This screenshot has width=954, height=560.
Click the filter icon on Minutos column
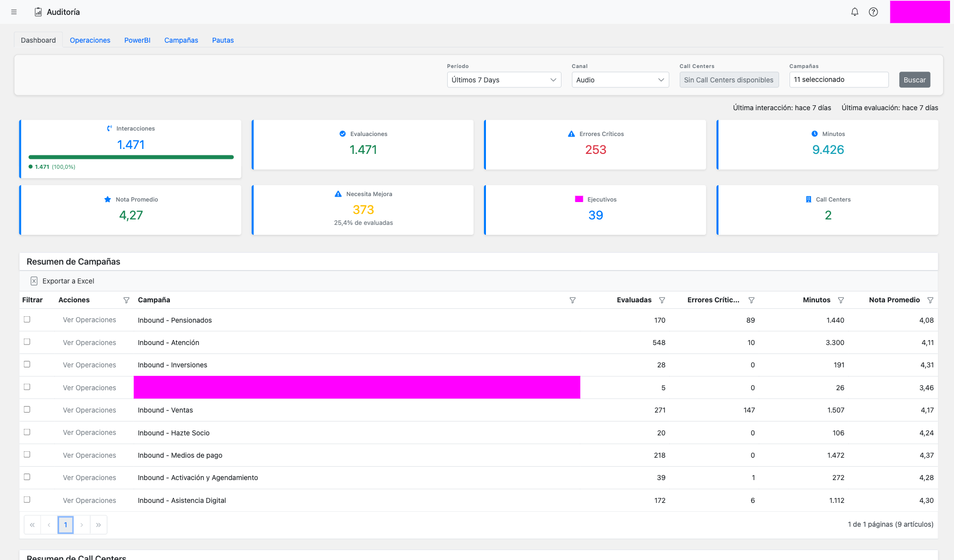(x=841, y=300)
